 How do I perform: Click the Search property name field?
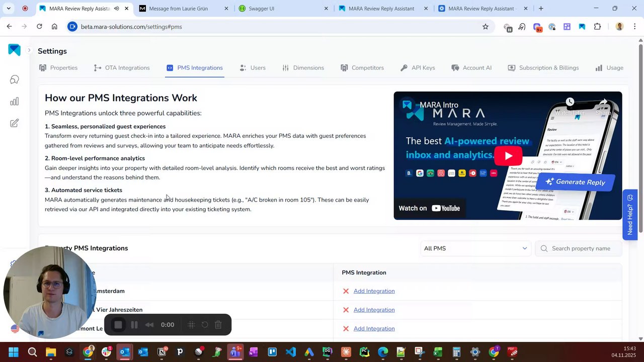click(x=579, y=248)
